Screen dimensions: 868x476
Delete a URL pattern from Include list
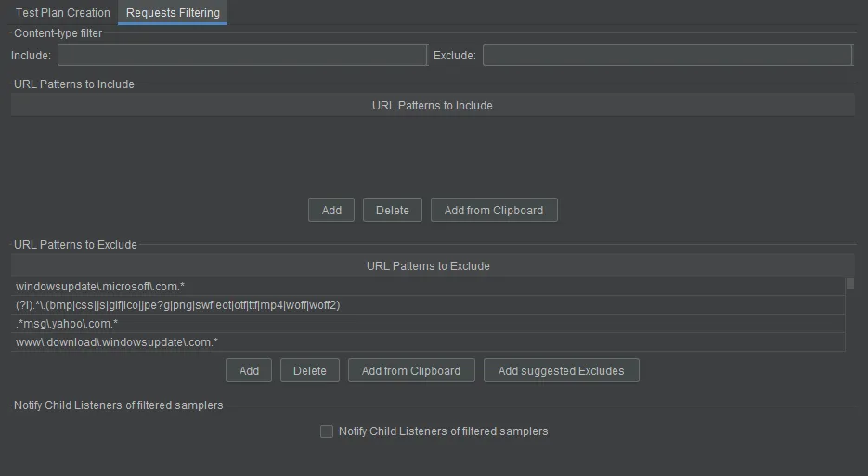393,211
